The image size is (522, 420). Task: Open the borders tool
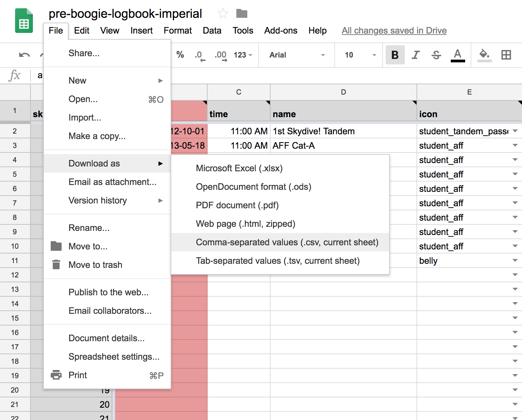tap(506, 55)
